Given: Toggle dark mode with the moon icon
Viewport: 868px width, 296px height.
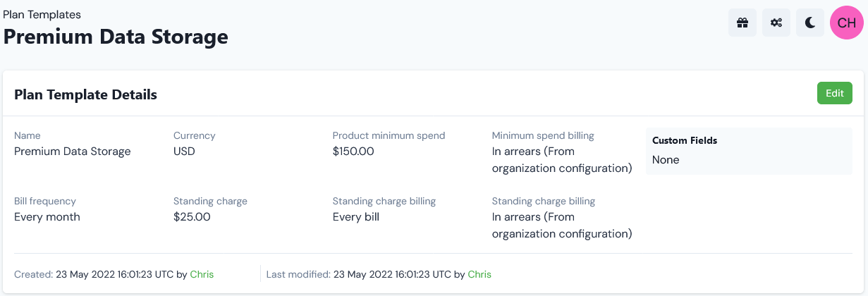Looking at the screenshot, I should click(810, 23).
